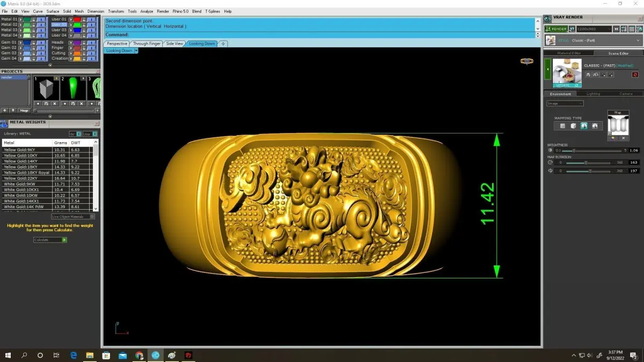This screenshot has width=644, height=362.
Task: Select the hemisphere mapping type icon
Action: 595,126
